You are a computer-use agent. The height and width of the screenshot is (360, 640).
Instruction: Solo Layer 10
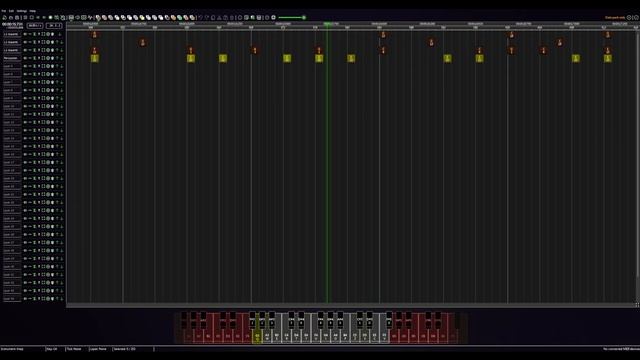click(39, 106)
